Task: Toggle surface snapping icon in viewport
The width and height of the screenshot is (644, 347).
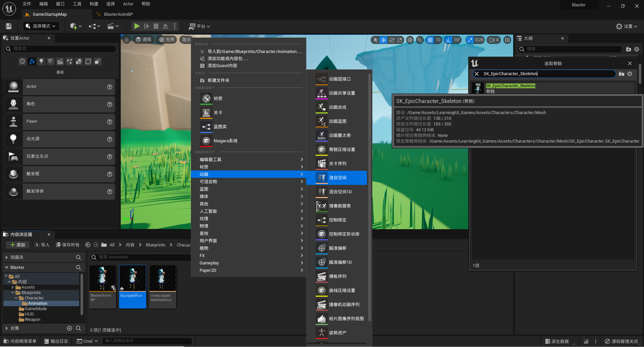Action: [x=420, y=40]
